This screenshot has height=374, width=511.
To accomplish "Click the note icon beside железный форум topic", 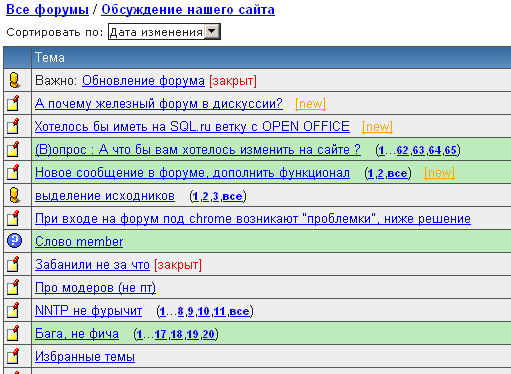I will tap(13, 103).
